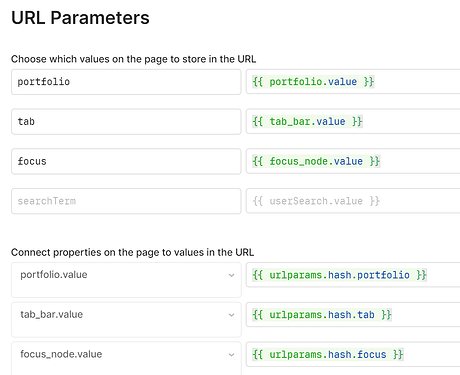The image size is (460, 375).
Task: Edit the {{ urlparams.hash.tab }} field
Action: pyautogui.click(x=353, y=314)
